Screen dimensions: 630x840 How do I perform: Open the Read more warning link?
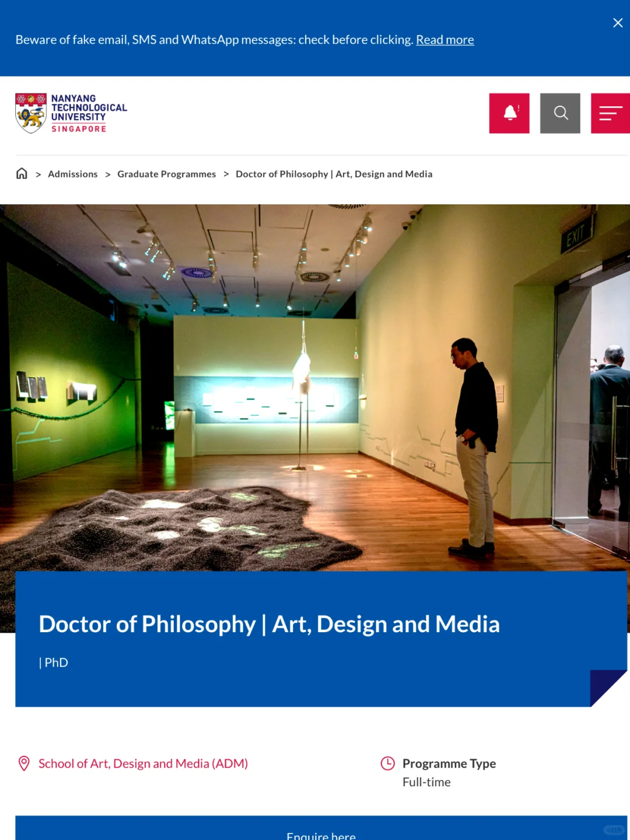pyautogui.click(x=445, y=40)
